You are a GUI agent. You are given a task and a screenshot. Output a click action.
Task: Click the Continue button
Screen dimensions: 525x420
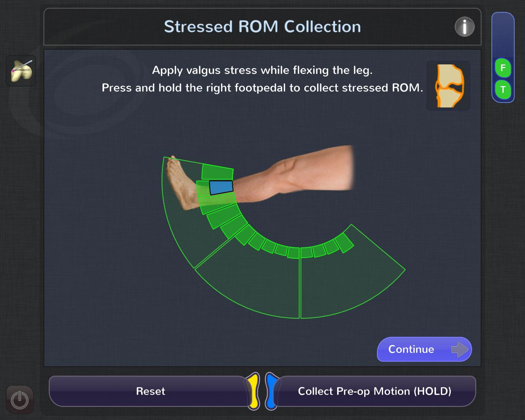(x=425, y=349)
